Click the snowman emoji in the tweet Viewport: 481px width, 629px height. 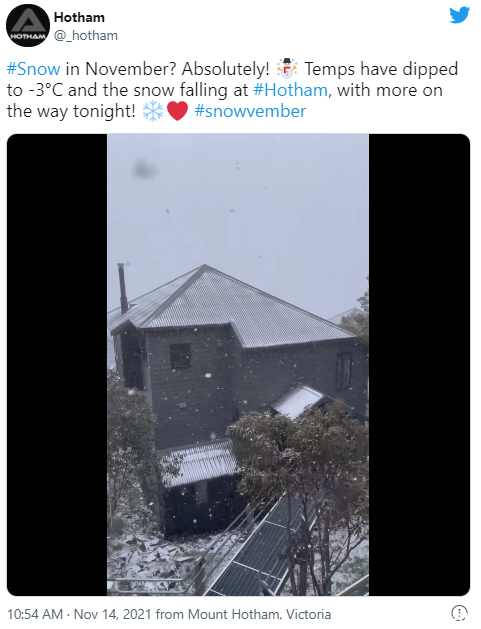tap(287, 69)
